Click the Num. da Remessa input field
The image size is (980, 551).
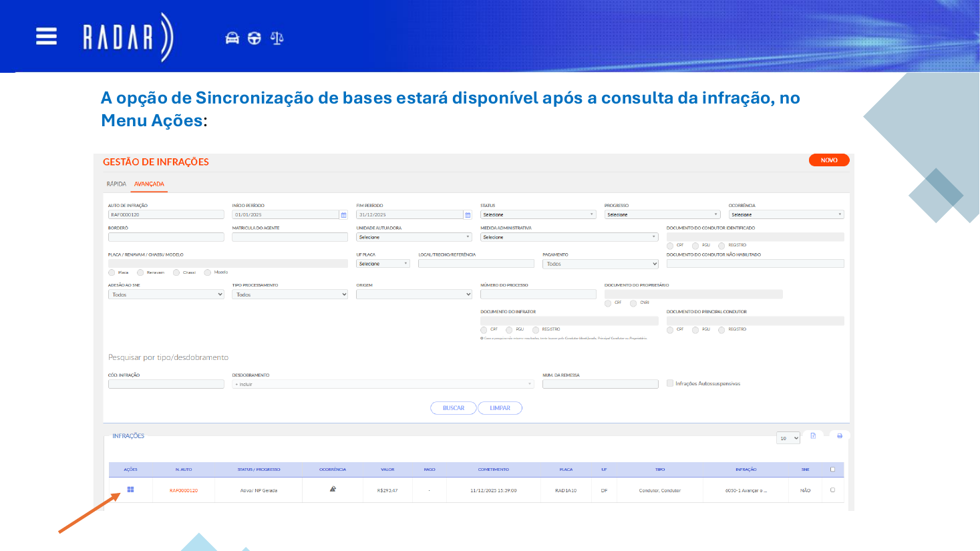click(601, 384)
